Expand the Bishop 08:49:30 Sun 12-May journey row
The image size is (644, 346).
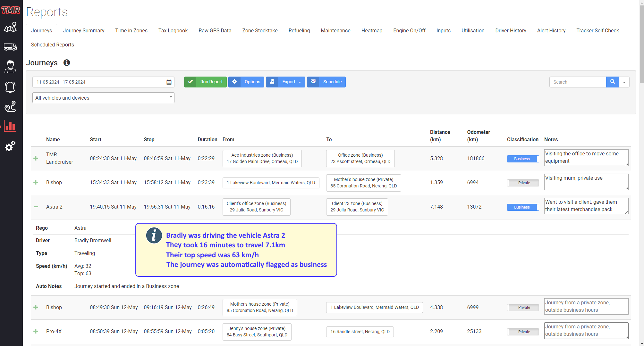click(36, 307)
